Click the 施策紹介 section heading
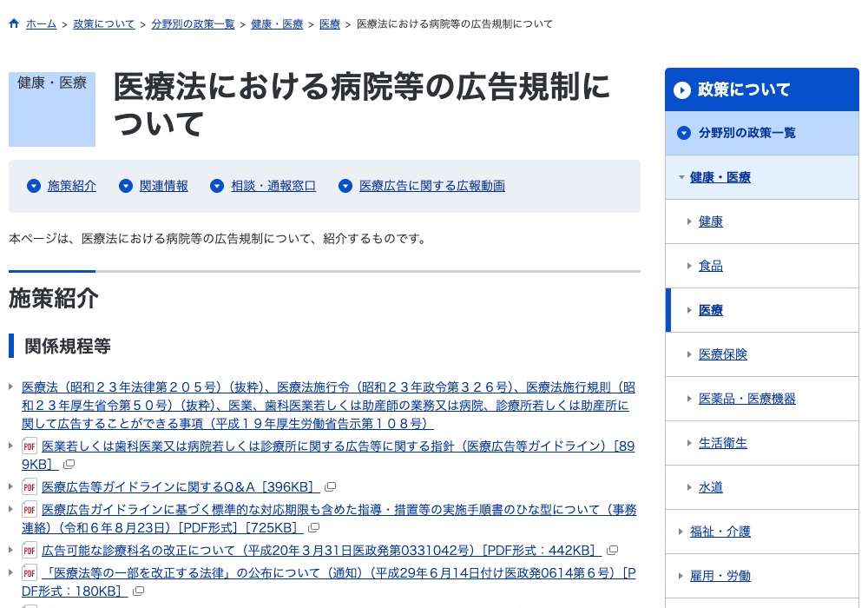868x608 pixels. tap(54, 299)
